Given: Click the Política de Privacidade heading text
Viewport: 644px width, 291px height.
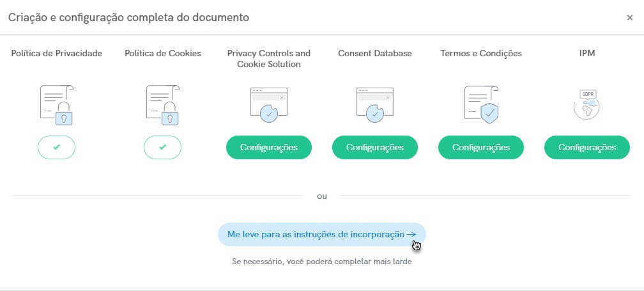Looking at the screenshot, I should click(57, 54).
